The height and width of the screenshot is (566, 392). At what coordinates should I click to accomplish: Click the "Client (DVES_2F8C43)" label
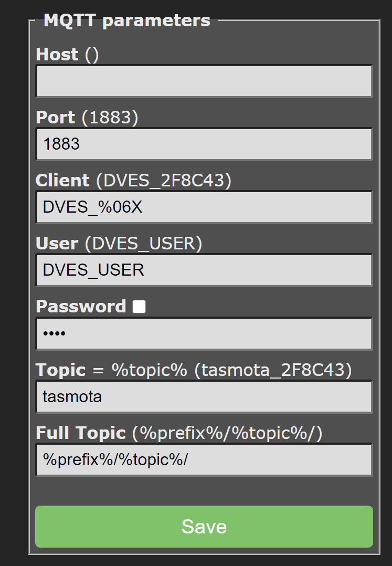coord(133,180)
